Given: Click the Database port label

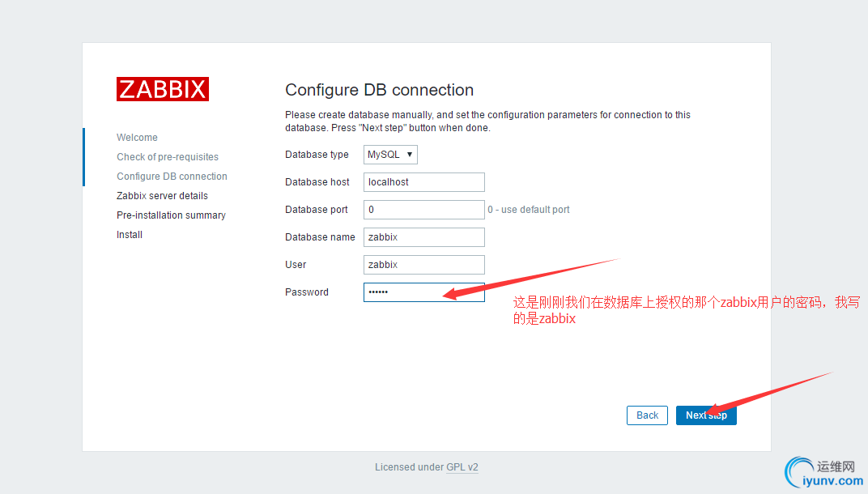Looking at the screenshot, I should point(316,209).
